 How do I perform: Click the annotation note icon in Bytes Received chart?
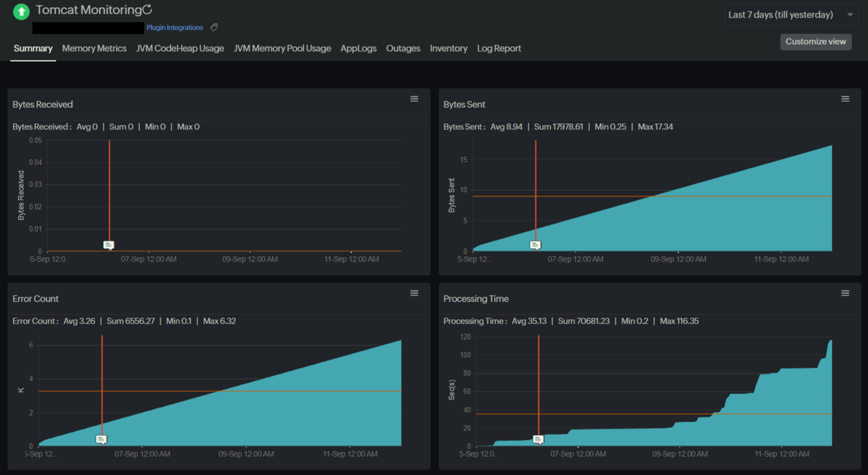point(109,245)
